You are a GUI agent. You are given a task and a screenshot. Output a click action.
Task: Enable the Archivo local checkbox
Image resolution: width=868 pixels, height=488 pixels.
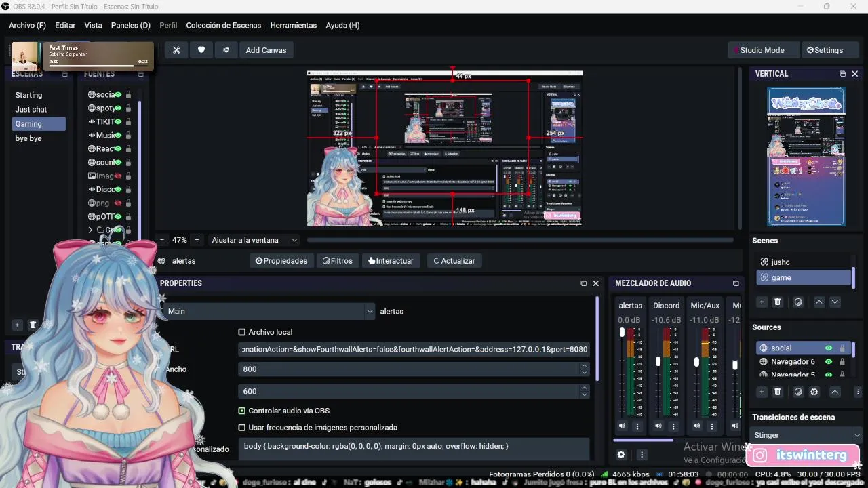[x=241, y=332]
